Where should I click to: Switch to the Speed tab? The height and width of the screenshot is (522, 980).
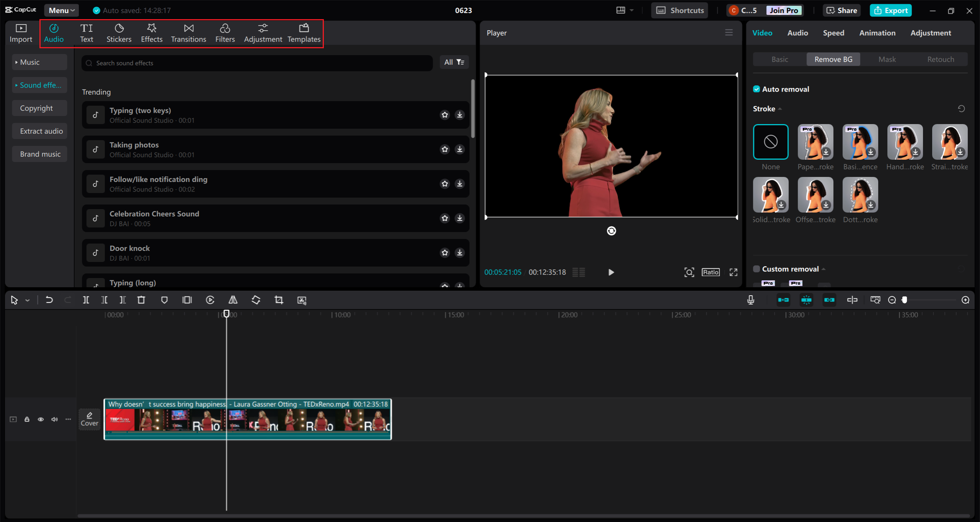pyautogui.click(x=833, y=33)
